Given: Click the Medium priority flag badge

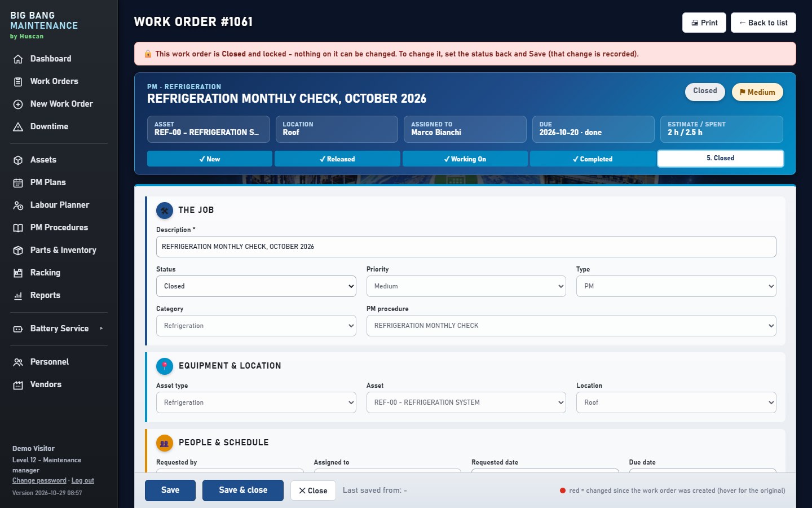Looking at the screenshot, I should 757,92.
